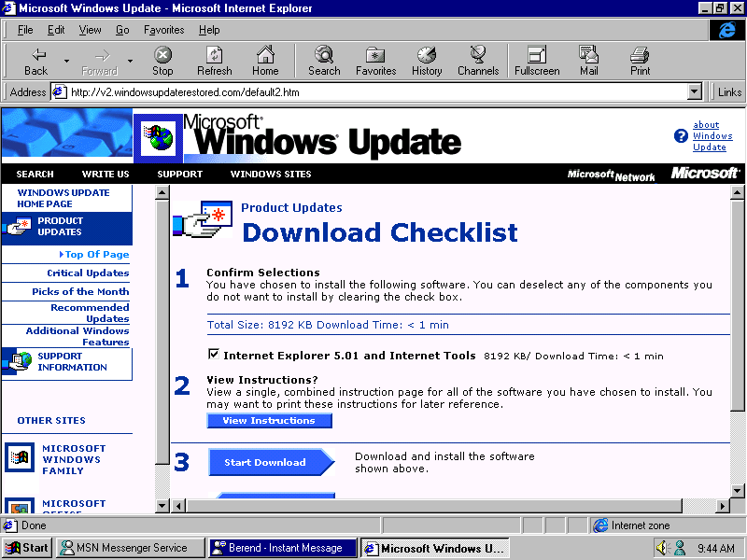
Task: Go to Home via toolbar icon
Action: click(265, 61)
